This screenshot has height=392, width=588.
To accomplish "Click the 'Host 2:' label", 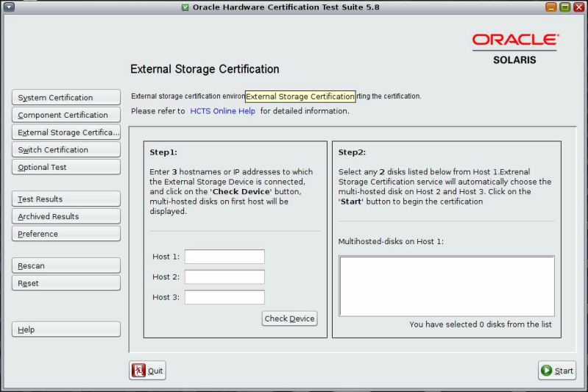I will coord(166,277).
